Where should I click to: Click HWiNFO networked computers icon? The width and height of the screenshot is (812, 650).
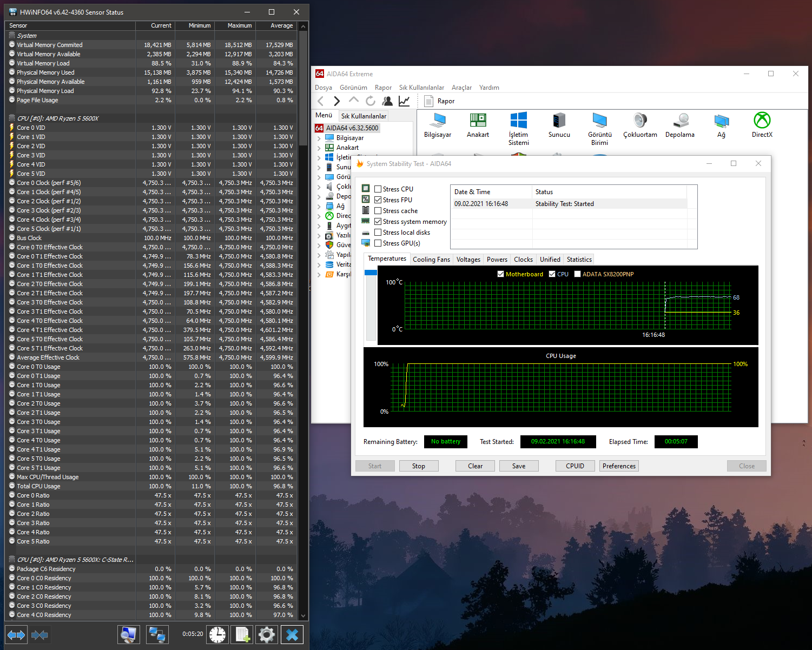coord(157,634)
